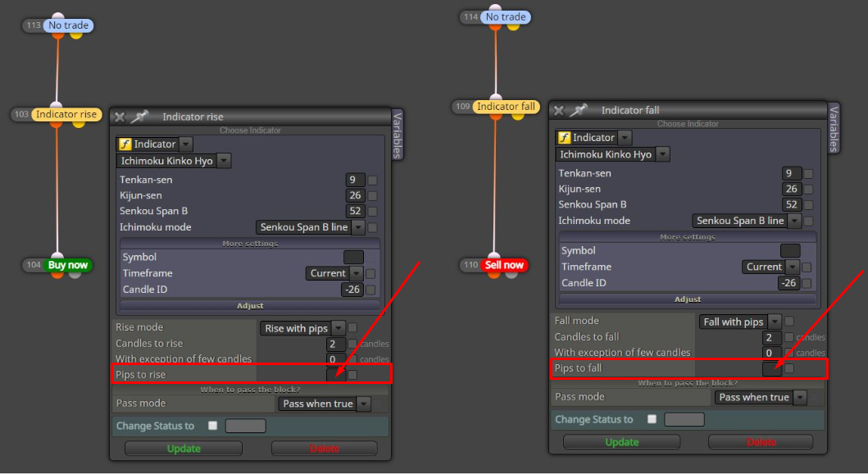Toggle Senkou Span B checkbox in rise panel
Screen dimensions: 868x475
point(373,211)
